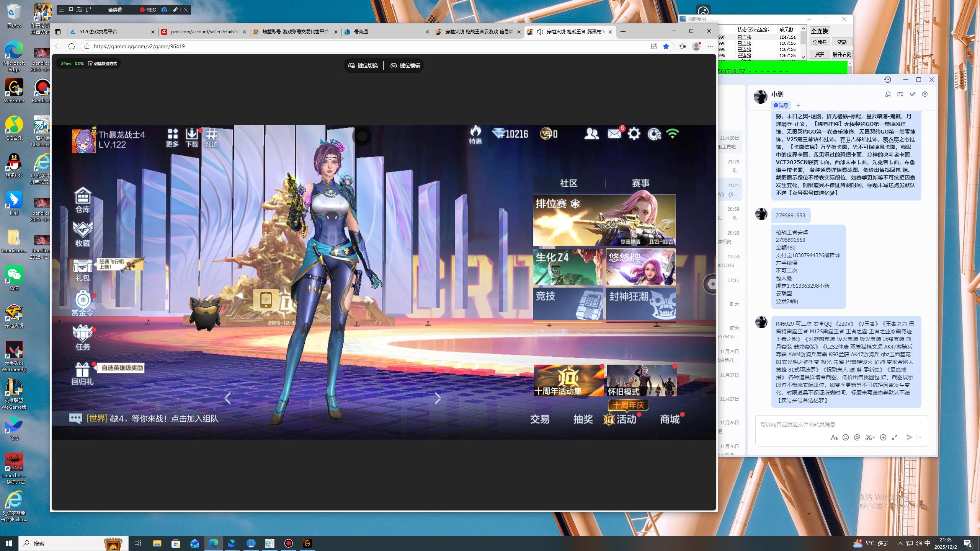This screenshot has width=980, height=551.
Task: Click the Bandicam screenshot camera icon
Action: coord(164,10)
